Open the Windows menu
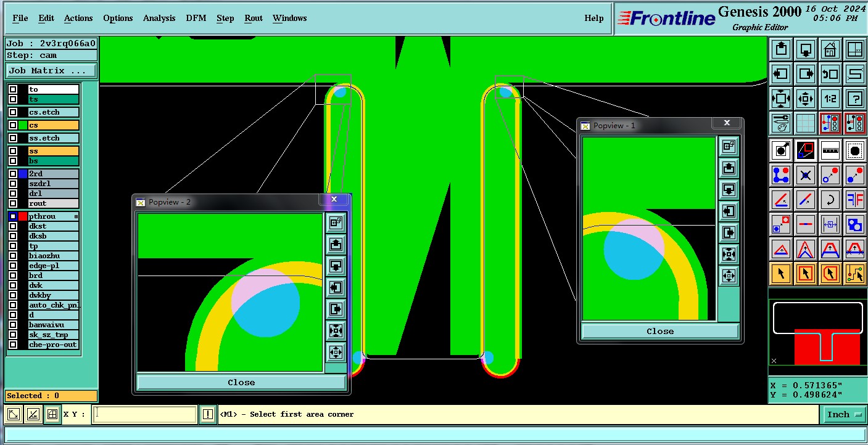Viewport: 868px width, 445px height. point(290,18)
